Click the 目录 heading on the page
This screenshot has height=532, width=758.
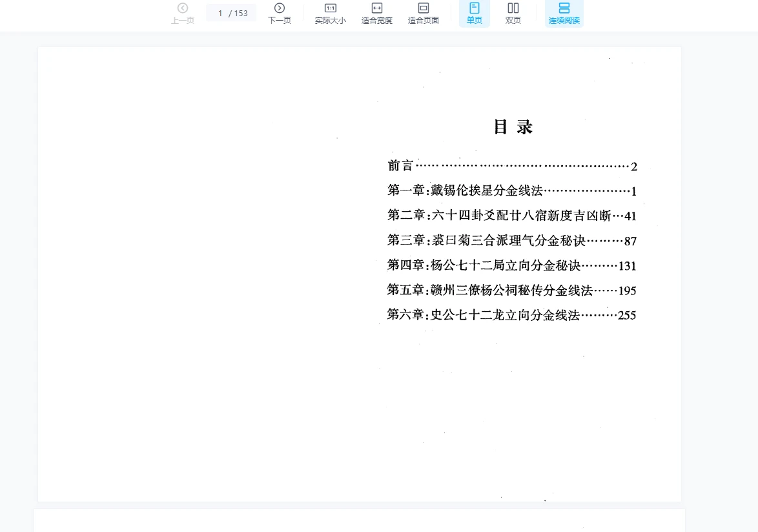513,127
